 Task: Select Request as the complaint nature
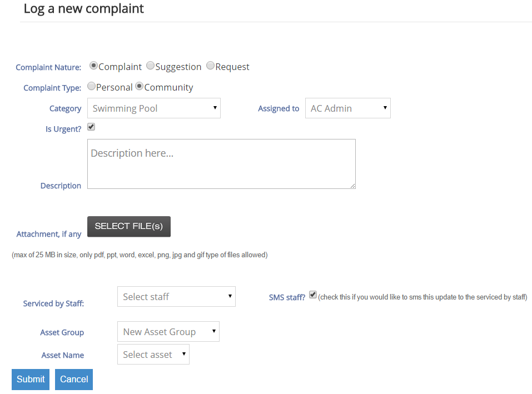click(210, 65)
